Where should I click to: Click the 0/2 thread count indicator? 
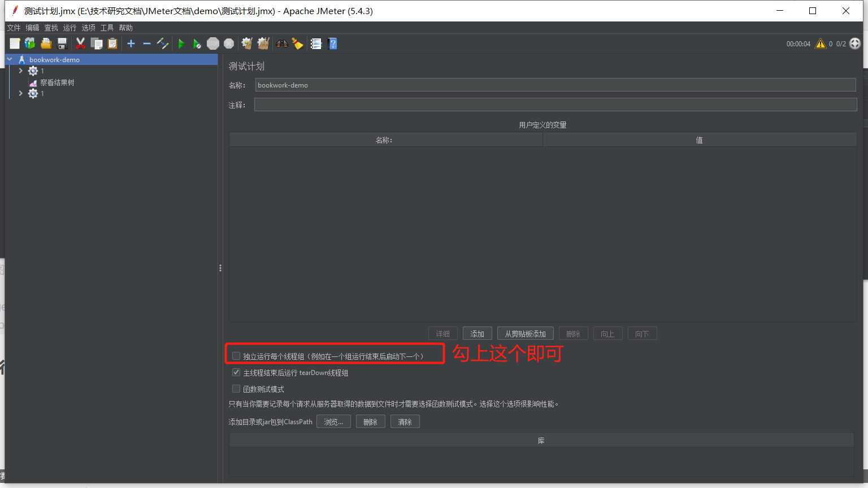coord(841,43)
